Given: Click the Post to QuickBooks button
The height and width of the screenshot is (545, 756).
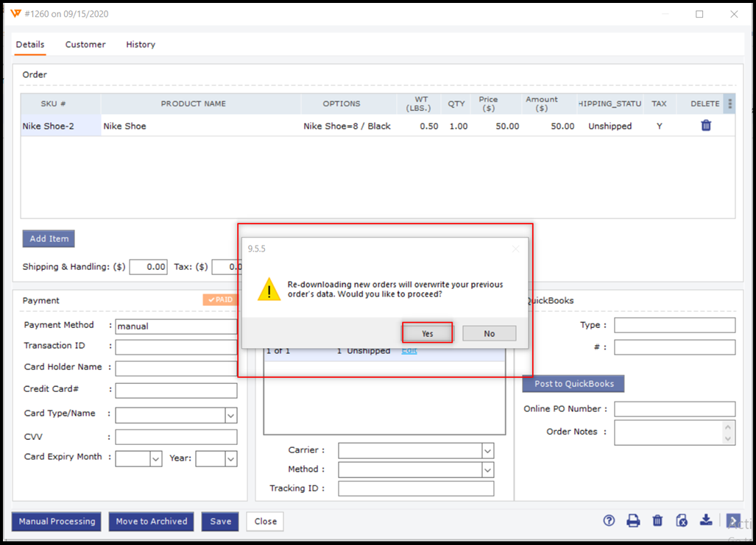Looking at the screenshot, I should (x=573, y=384).
